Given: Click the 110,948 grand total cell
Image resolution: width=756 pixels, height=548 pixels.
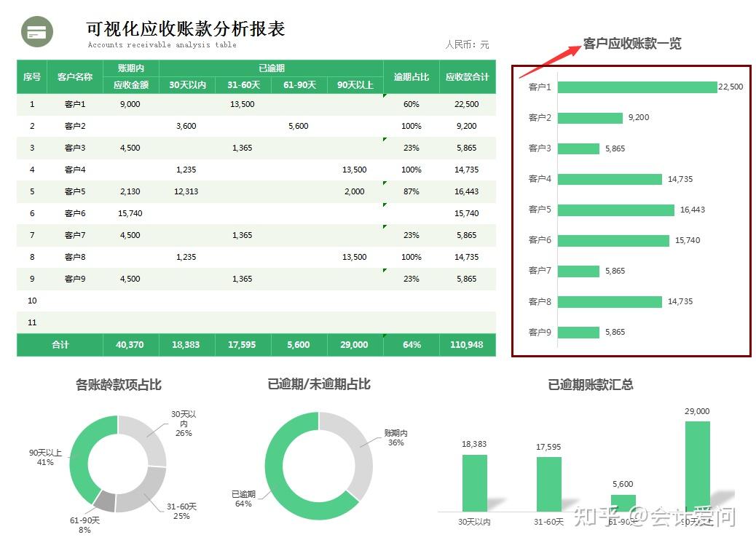Looking at the screenshot, I should point(467,345).
